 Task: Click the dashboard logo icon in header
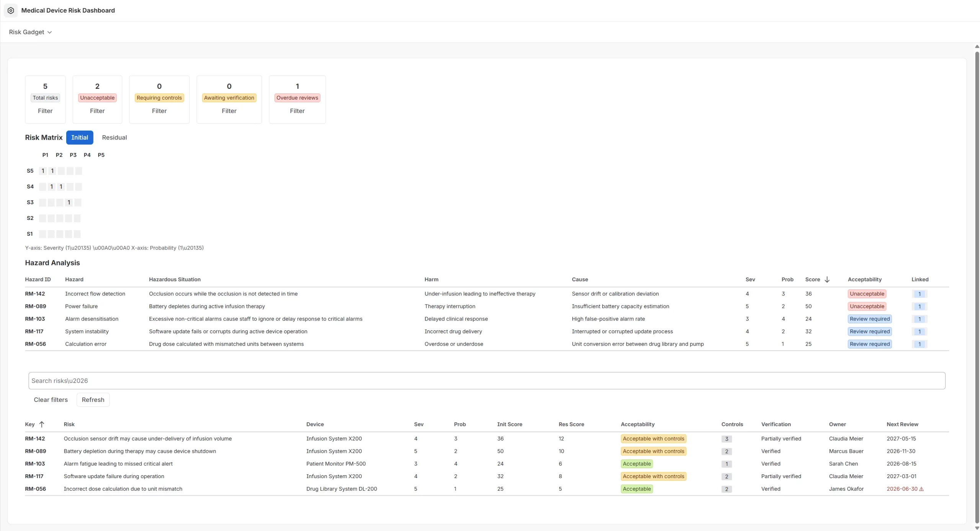[x=11, y=10]
